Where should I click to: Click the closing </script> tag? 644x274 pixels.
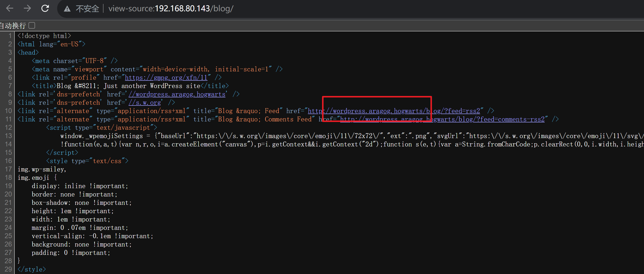(x=62, y=153)
